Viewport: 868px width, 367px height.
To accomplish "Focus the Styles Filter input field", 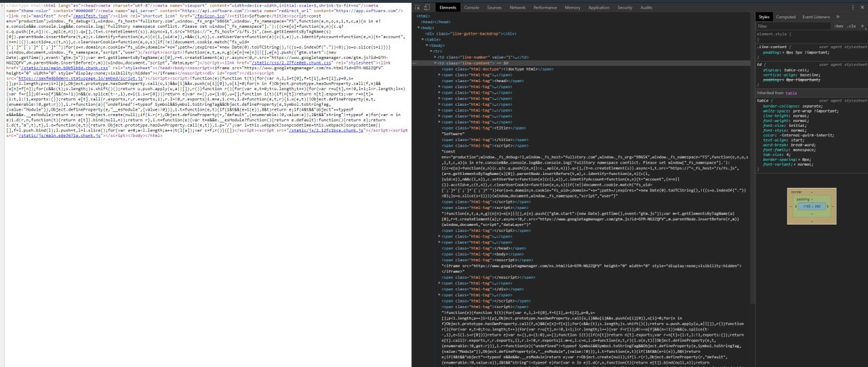I will (x=793, y=26).
